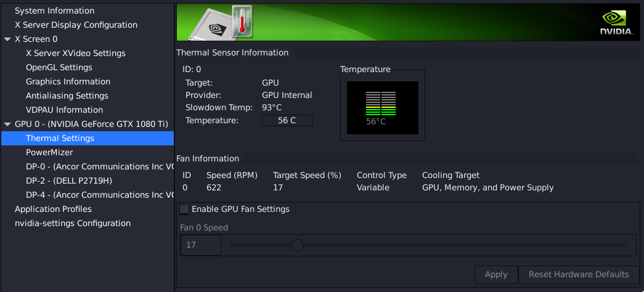The width and height of the screenshot is (644, 292).
Task: Go to Antialiasing Settings
Action: (x=67, y=96)
